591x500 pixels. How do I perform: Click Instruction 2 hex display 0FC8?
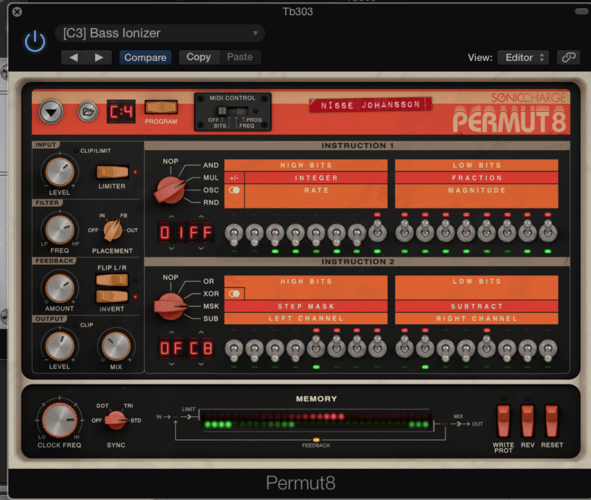pyautogui.click(x=186, y=349)
